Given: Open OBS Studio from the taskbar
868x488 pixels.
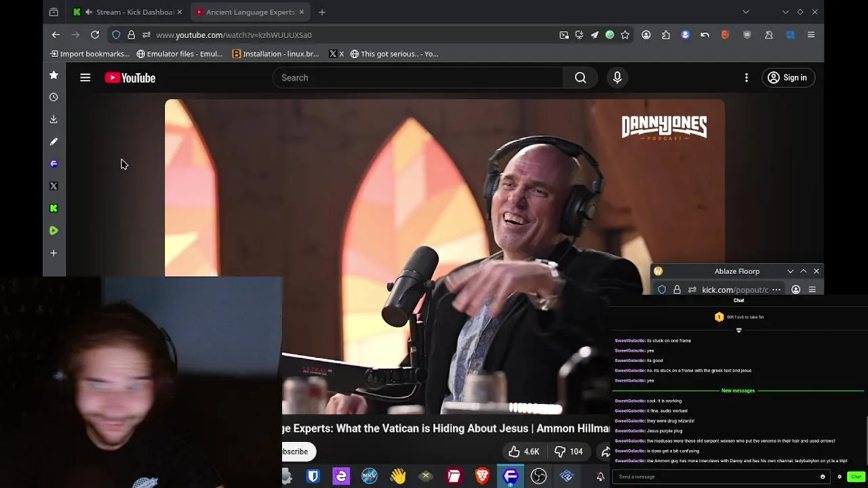Looking at the screenshot, I should pyautogui.click(x=538, y=476).
